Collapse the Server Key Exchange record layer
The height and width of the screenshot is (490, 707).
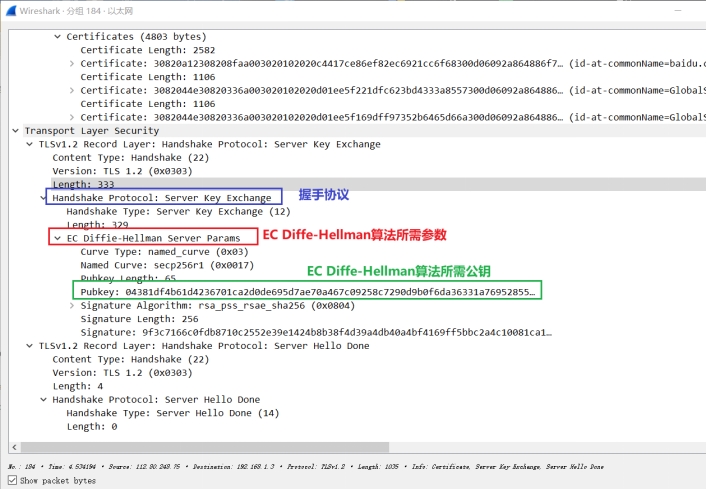click(x=29, y=144)
